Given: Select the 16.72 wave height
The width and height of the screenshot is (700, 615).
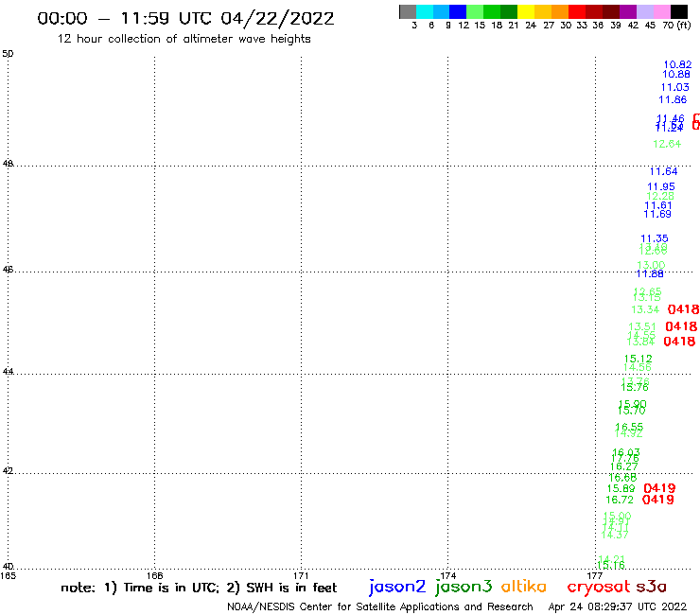Looking at the screenshot, I should click(x=620, y=500).
